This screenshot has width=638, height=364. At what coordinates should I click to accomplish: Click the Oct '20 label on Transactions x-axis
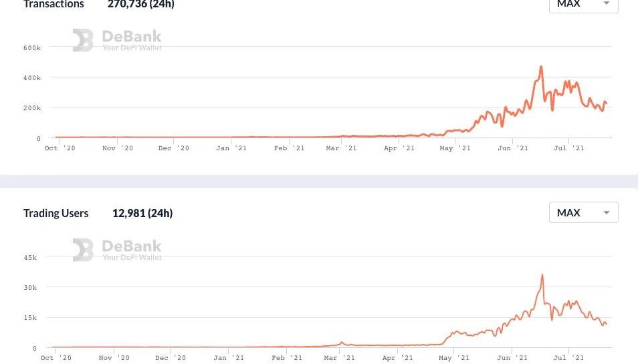click(x=60, y=148)
